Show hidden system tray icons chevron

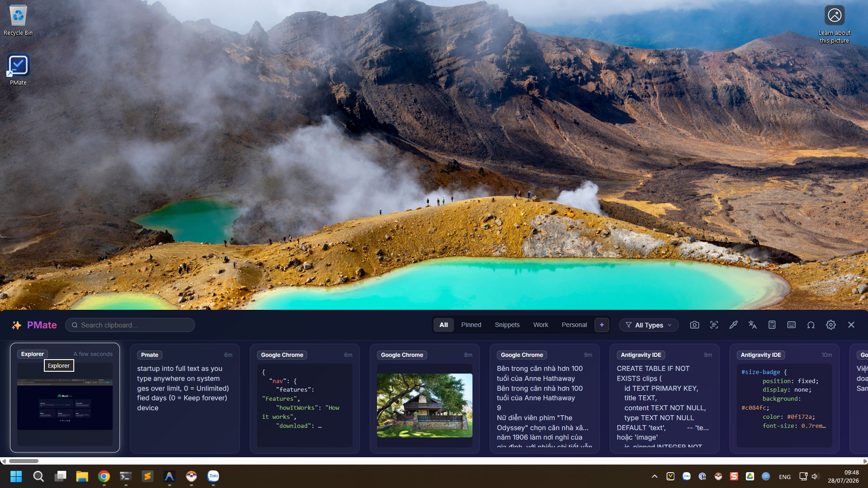point(654,476)
